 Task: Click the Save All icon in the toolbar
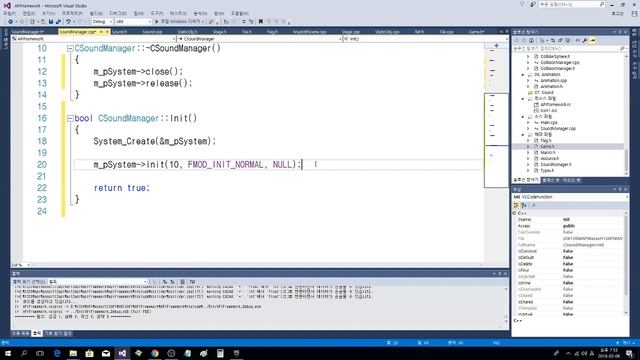pos(58,22)
